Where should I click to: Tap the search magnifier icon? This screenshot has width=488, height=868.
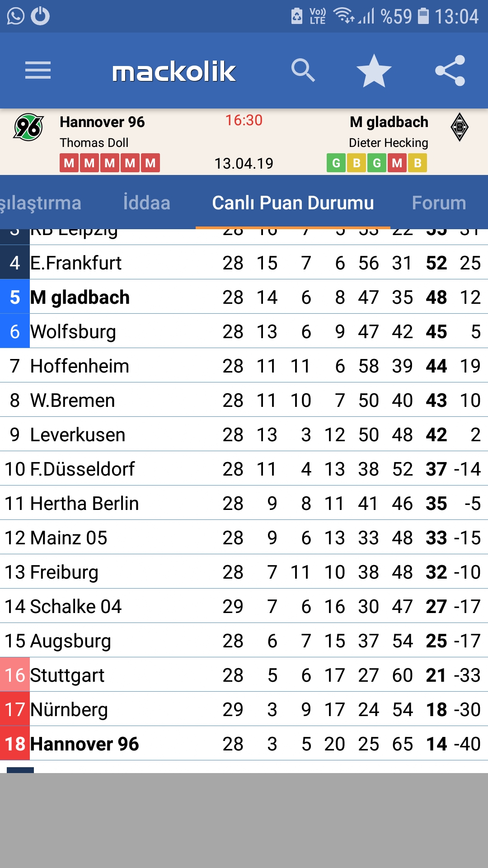tap(303, 71)
